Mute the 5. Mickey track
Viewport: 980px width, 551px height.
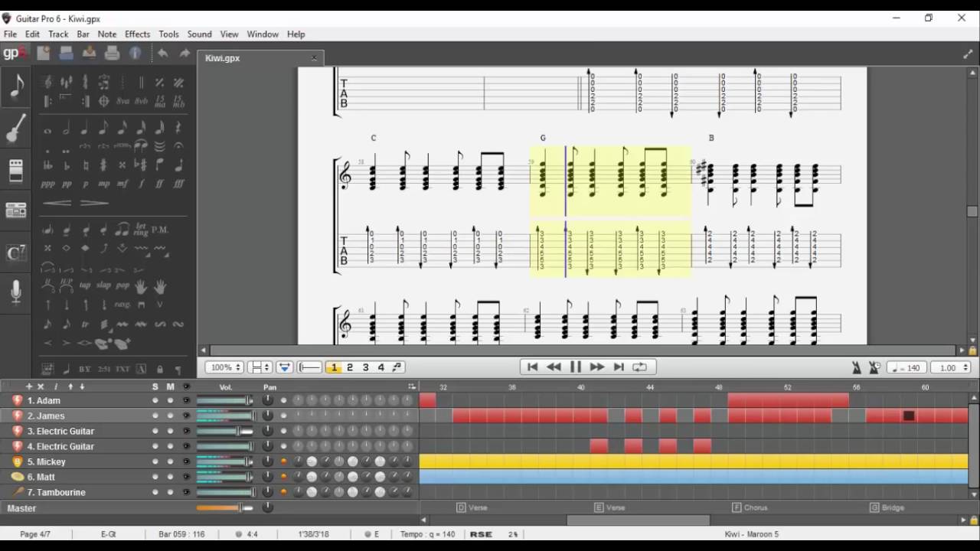click(x=170, y=461)
